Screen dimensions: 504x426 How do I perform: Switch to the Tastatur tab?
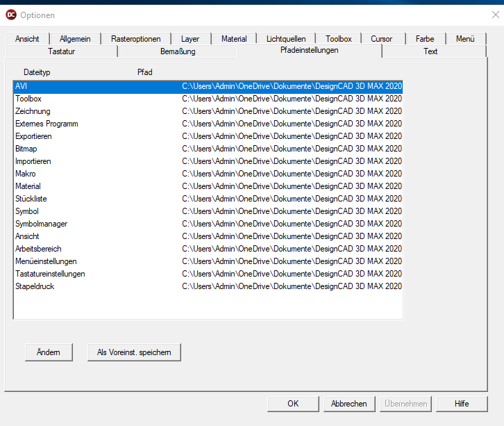pyautogui.click(x=61, y=51)
